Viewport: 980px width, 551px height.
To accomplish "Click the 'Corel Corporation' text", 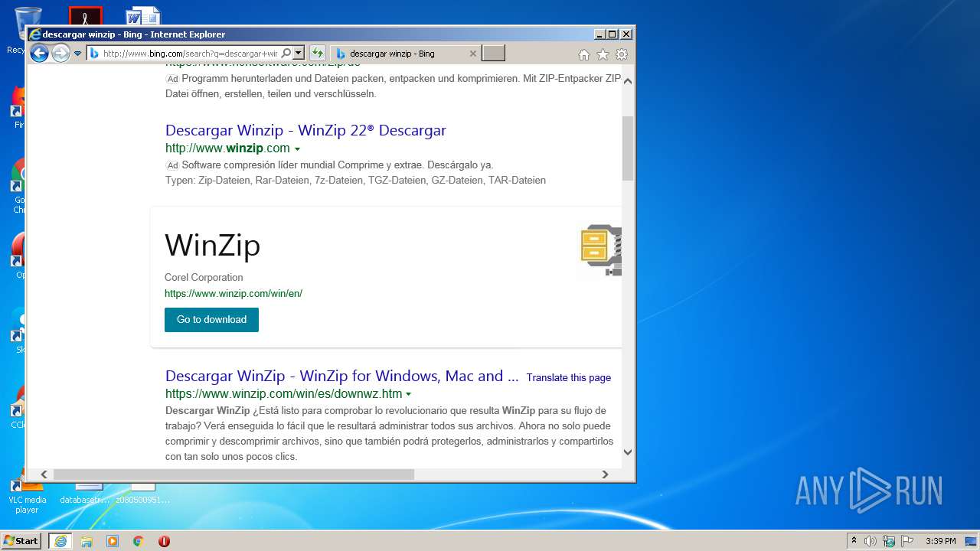I will (x=204, y=277).
